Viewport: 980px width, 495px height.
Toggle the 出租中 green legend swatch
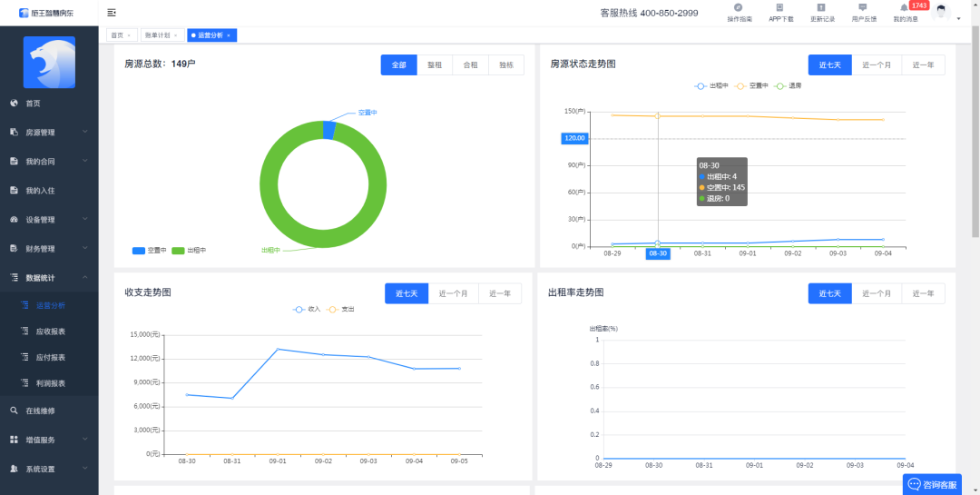click(178, 251)
